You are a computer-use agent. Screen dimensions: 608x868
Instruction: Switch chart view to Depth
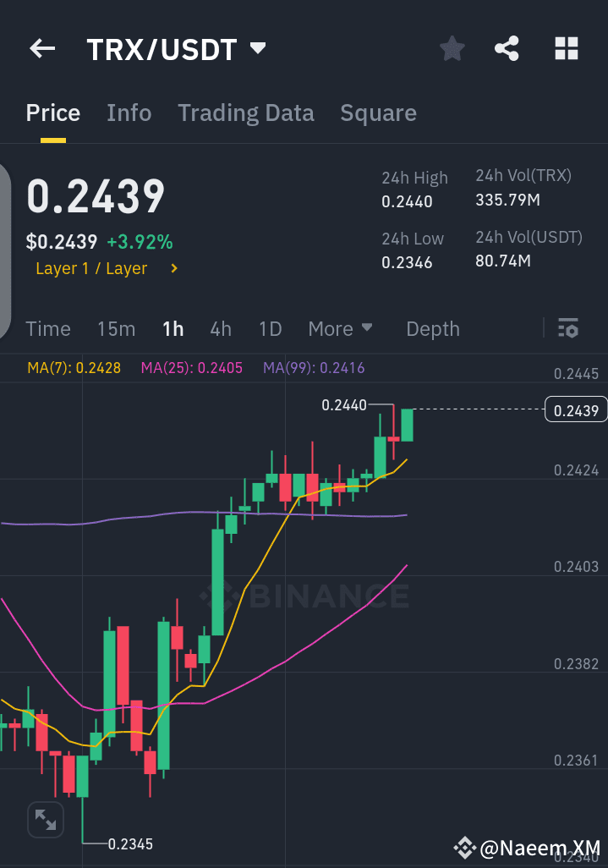432,328
